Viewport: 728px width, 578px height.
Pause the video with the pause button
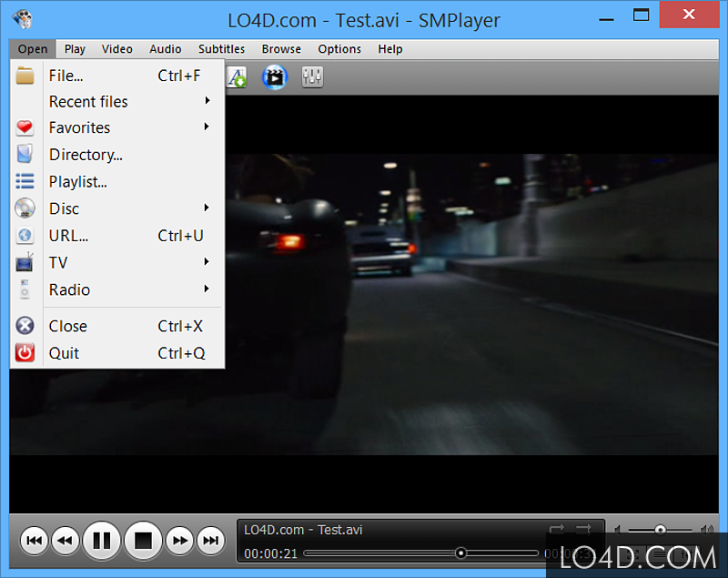[x=102, y=541]
